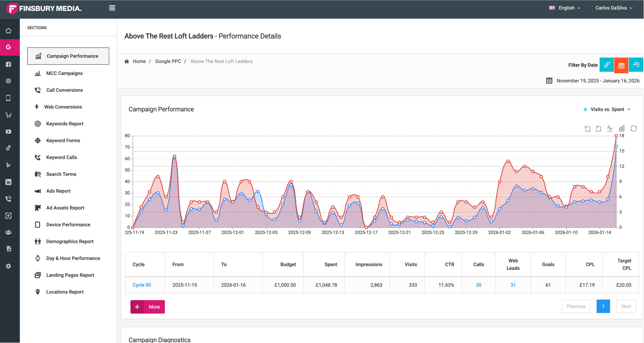The image size is (644, 343).
Task: Open the LinkedIn section icon in rail
Action: pyautogui.click(x=9, y=182)
